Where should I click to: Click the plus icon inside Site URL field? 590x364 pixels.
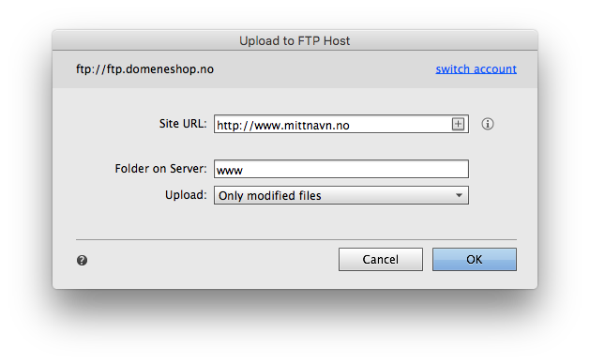click(458, 124)
